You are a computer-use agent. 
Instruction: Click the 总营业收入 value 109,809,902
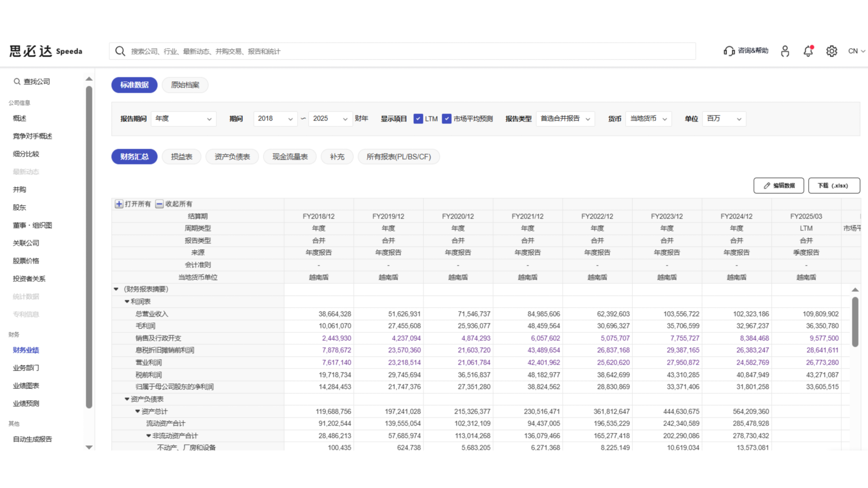coord(821,314)
